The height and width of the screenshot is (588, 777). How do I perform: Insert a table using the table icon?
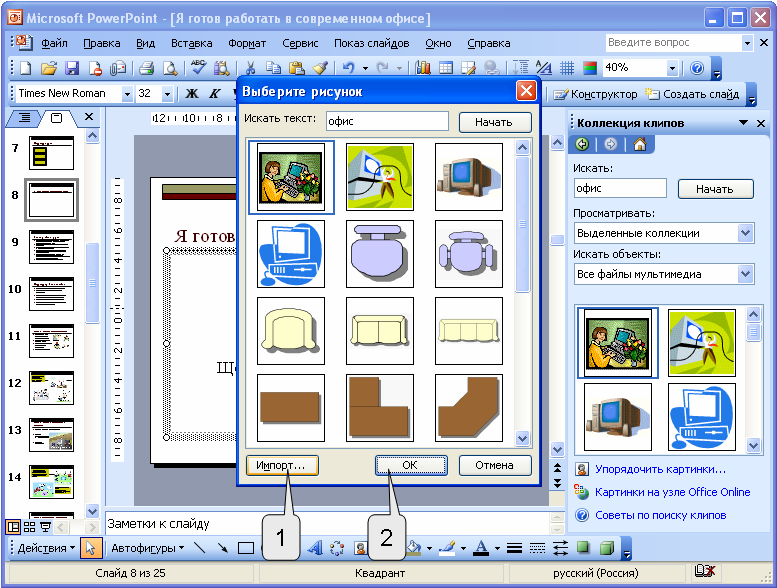point(446,68)
